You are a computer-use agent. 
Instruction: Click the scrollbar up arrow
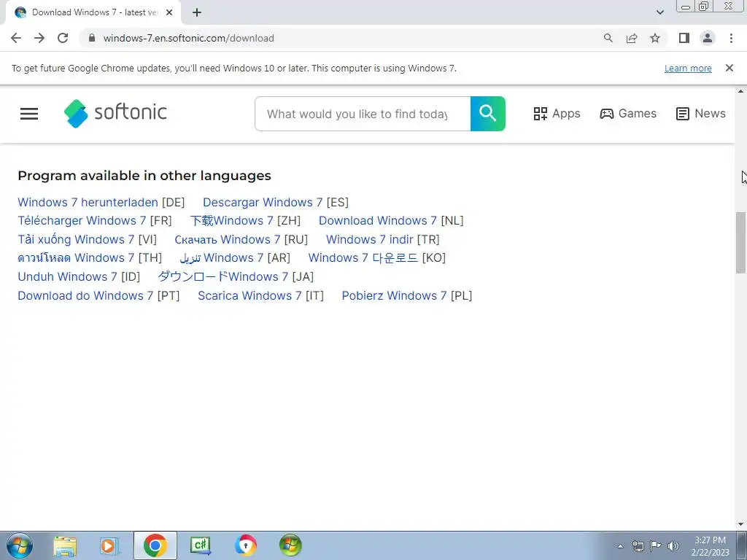coord(740,91)
